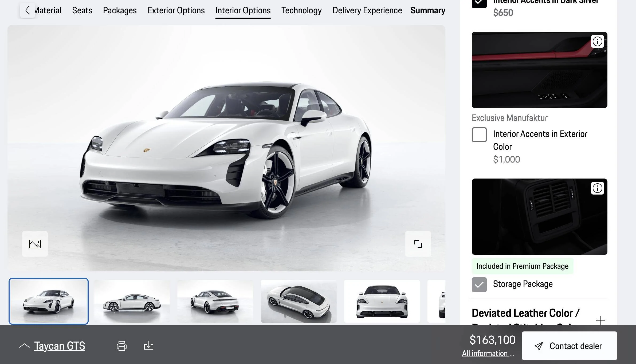Viewport: 636px width, 364px height.
Task: Select the rear three-quarter view thumbnail
Action: (x=215, y=301)
